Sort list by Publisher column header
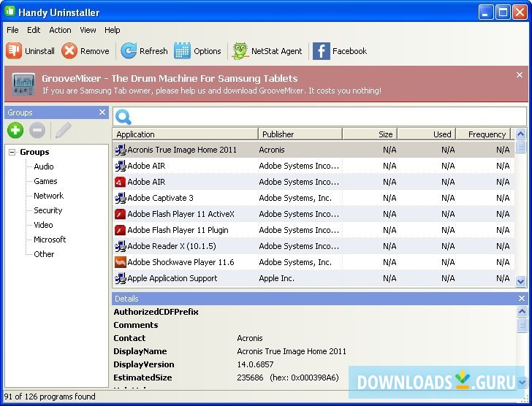The width and height of the screenshot is (532, 406). pyautogui.click(x=300, y=134)
